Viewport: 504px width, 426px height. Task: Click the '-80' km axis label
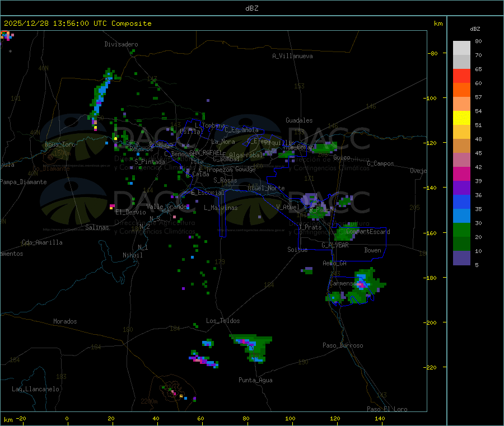[x=432, y=53]
